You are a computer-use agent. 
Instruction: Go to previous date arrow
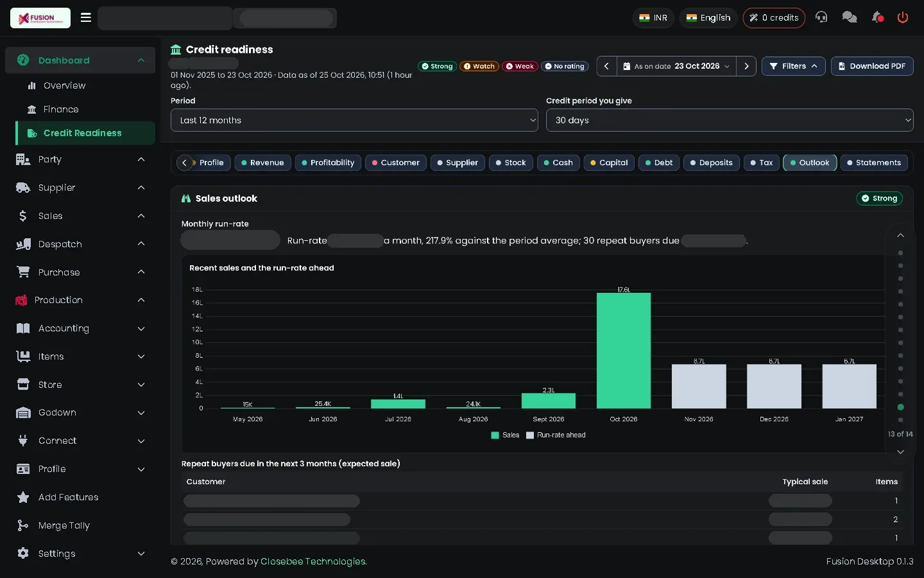coord(606,66)
